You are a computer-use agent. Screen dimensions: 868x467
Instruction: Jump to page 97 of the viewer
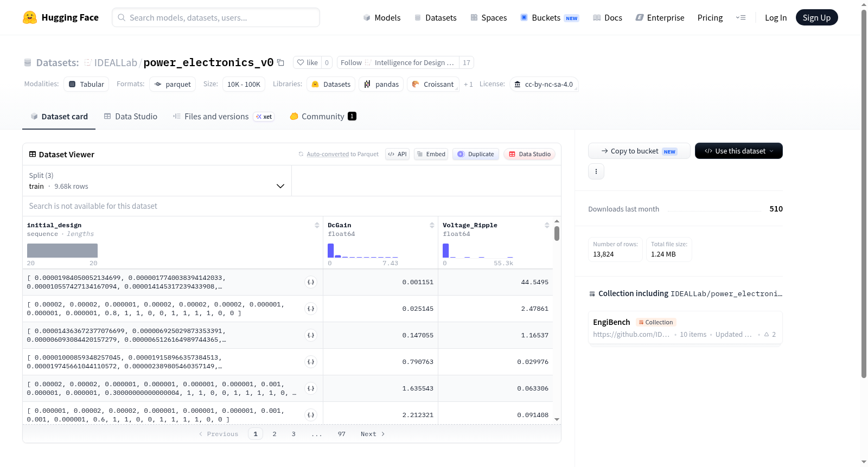click(341, 434)
